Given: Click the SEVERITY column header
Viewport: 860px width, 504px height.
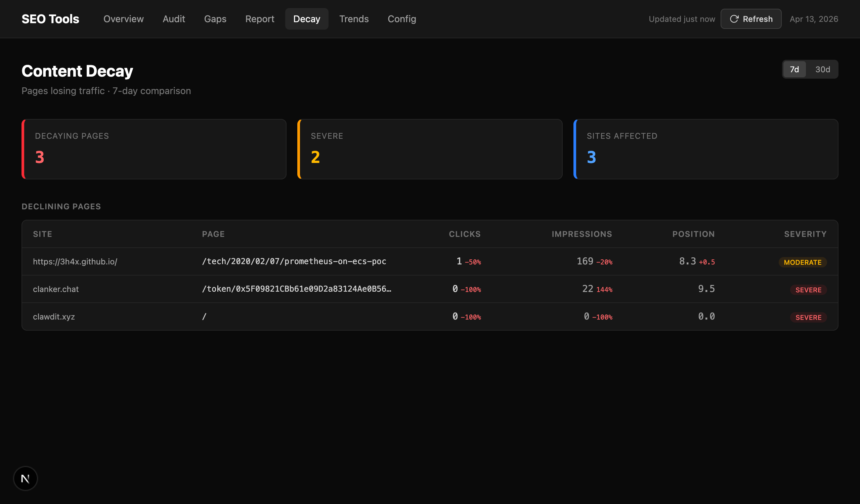Looking at the screenshot, I should coord(805,234).
